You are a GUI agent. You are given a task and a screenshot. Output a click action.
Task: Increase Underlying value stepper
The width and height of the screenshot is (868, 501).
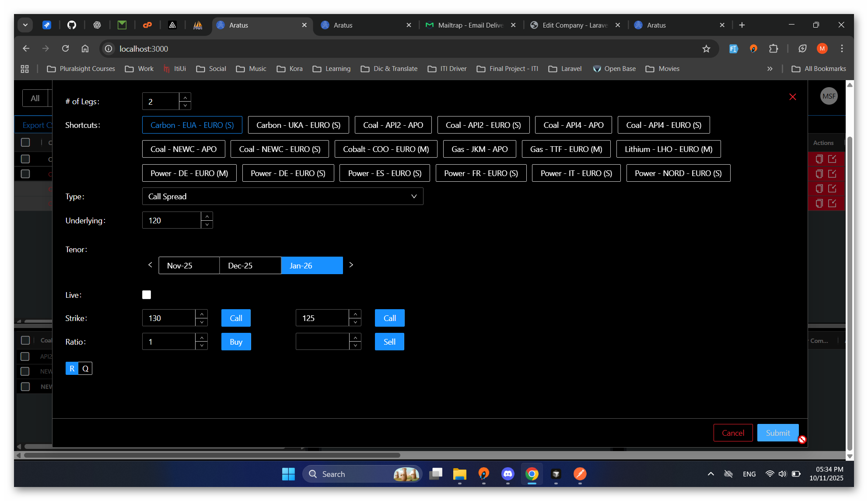pyautogui.click(x=207, y=216)
